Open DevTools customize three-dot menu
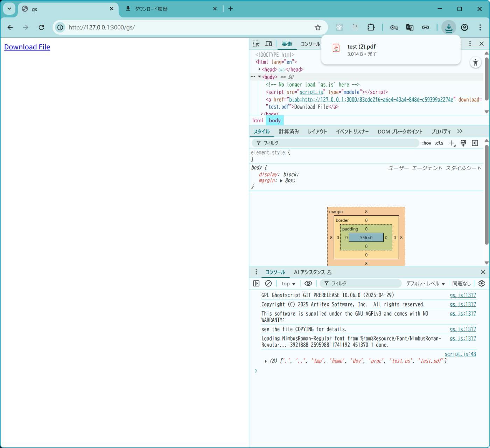The width and height of the screenshot is (490, 448). pos(470,44)
